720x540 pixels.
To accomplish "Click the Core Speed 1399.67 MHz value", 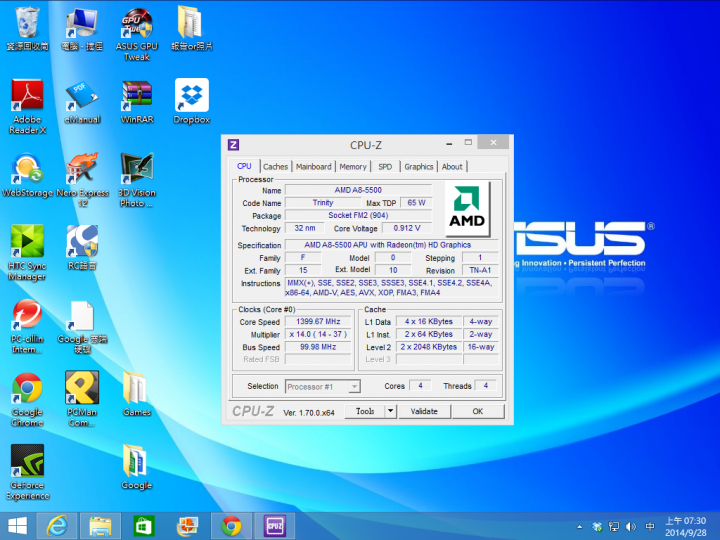I will point(318,321).
